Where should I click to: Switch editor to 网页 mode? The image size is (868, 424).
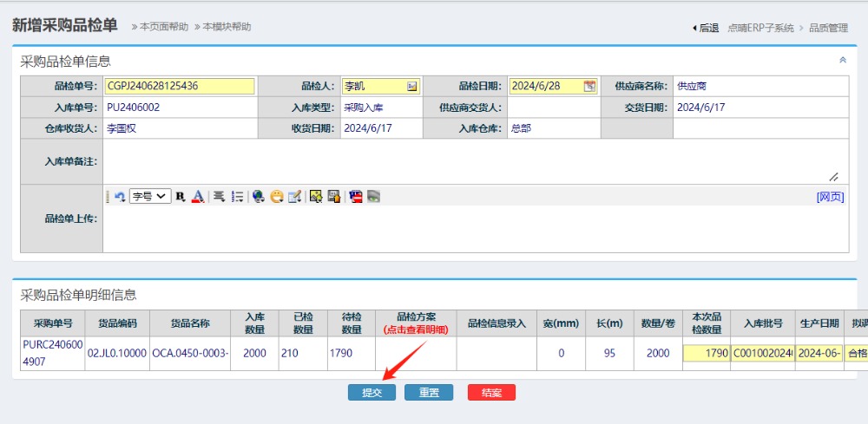point(830,197)
